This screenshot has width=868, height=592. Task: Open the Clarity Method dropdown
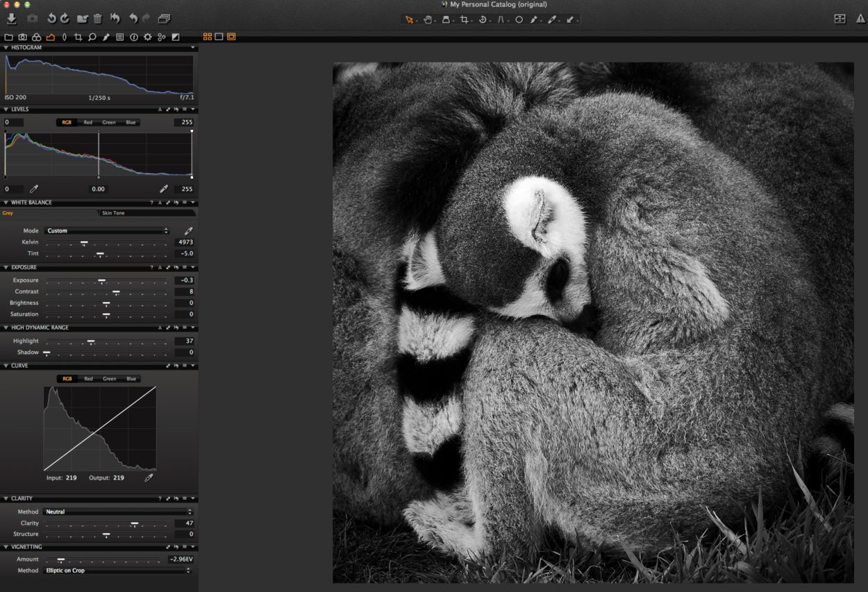[118, 511]
